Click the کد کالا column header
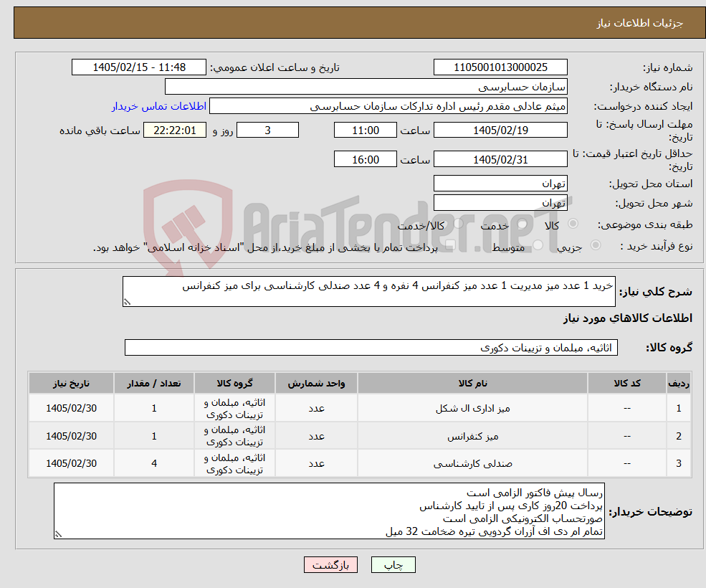Screen dimensions: 706x588 point(626,383)
